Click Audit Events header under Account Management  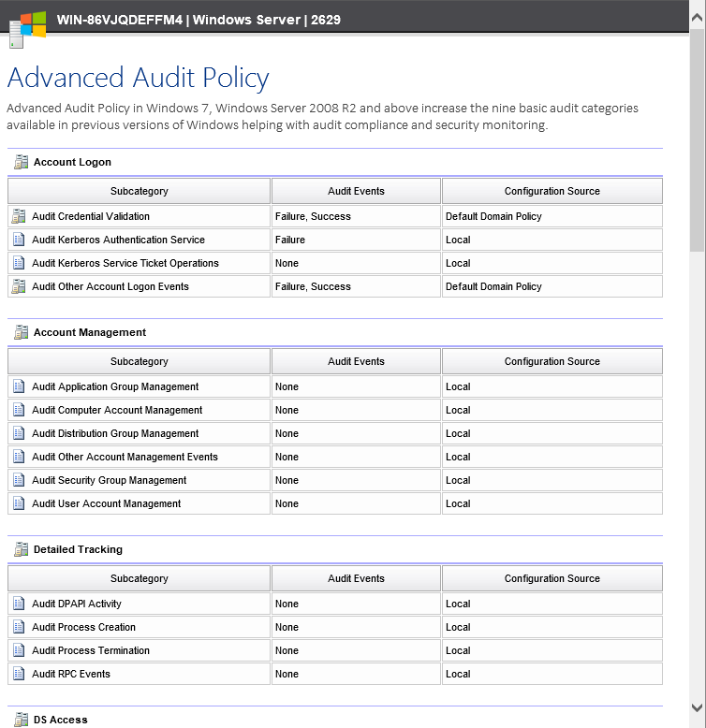tap(356, 361)
